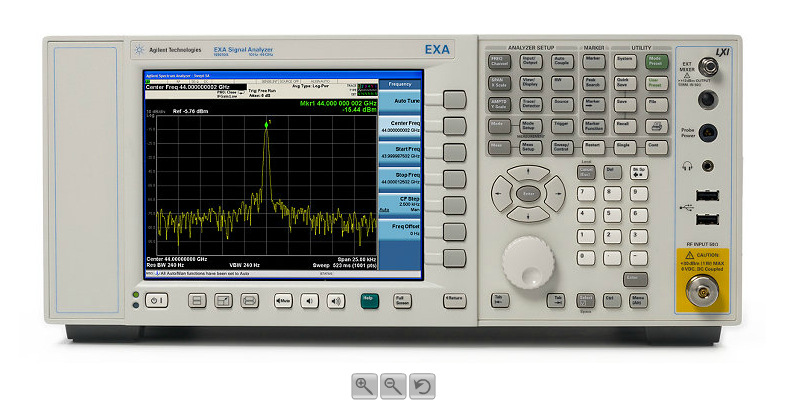Click the Trace/Detector key

coord(530,104)
